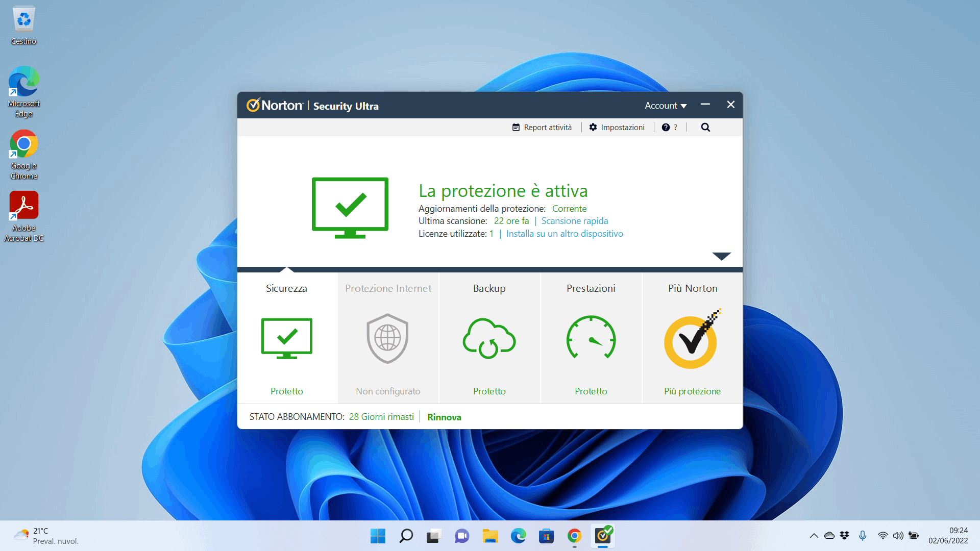Click the volume speaker tray icon
This screenshot has width=980, height=551.
898,536
